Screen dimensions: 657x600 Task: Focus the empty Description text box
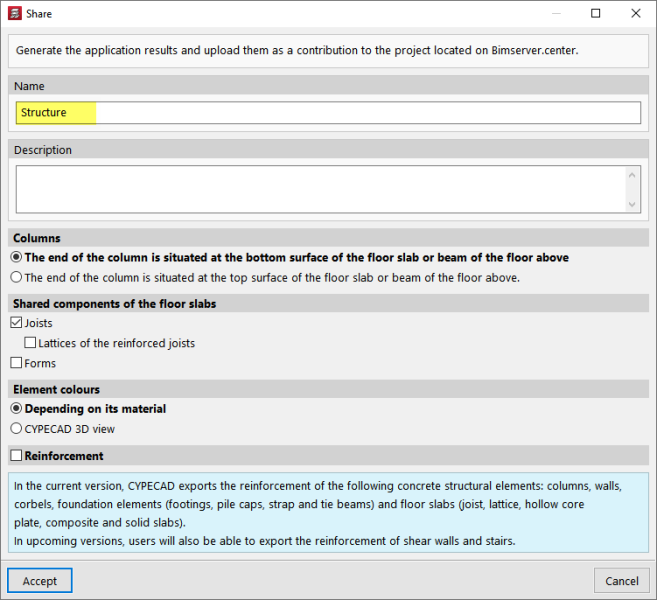pos(320,189)
